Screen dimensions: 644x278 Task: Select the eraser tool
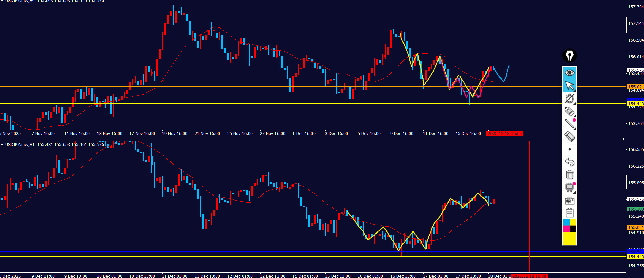tap(570, 136)
